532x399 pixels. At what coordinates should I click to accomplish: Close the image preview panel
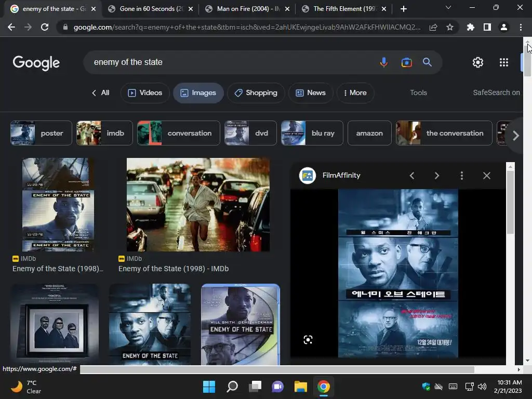coord(486,176)
